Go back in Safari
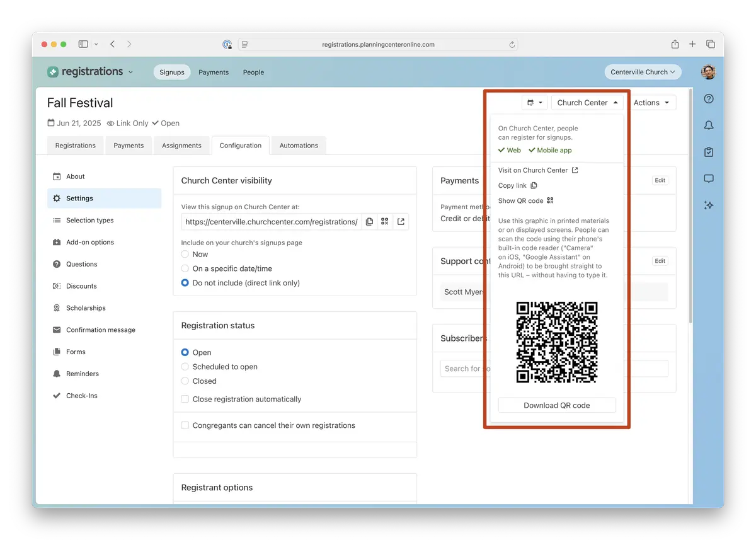 coord(112,44)
